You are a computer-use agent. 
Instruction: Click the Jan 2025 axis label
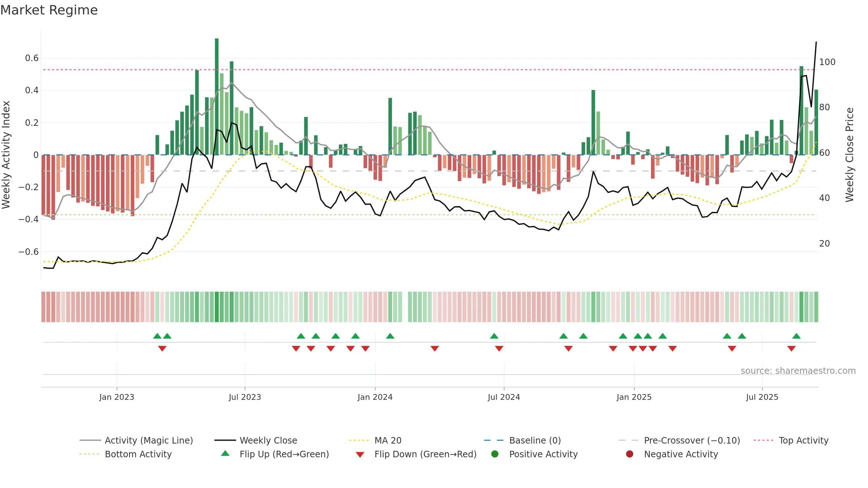634,397
